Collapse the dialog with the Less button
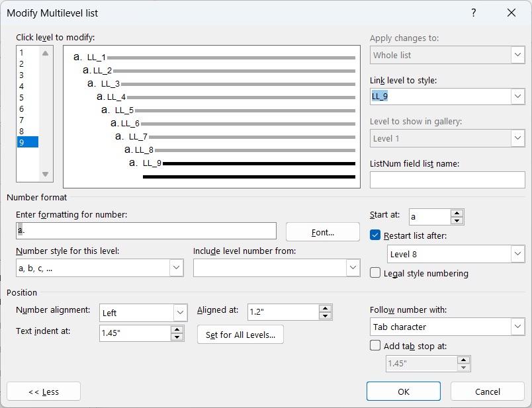This screenshot has height=408, width=532. tap(44, 391)
